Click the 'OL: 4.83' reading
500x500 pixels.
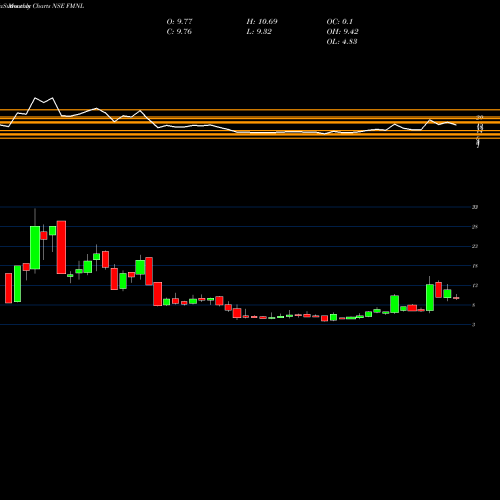342,42
